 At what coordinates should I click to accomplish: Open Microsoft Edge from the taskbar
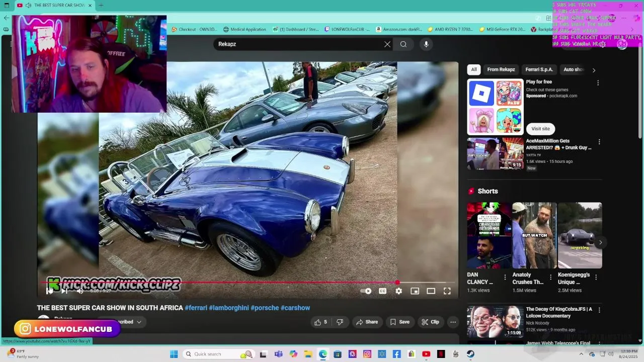323,354
